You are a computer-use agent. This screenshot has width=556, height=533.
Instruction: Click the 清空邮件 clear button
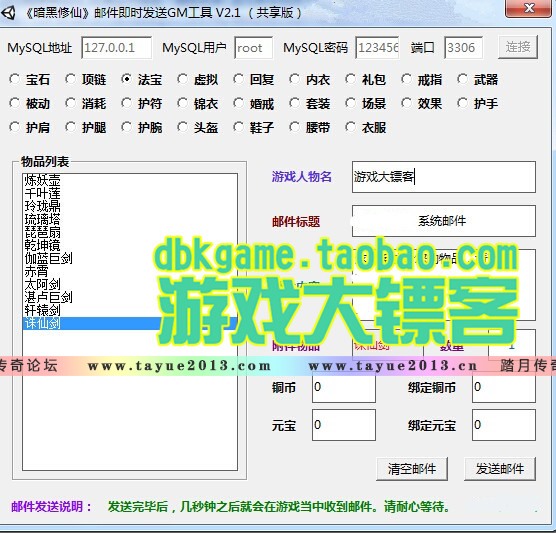pyautogui.click(x=412, y=469)
